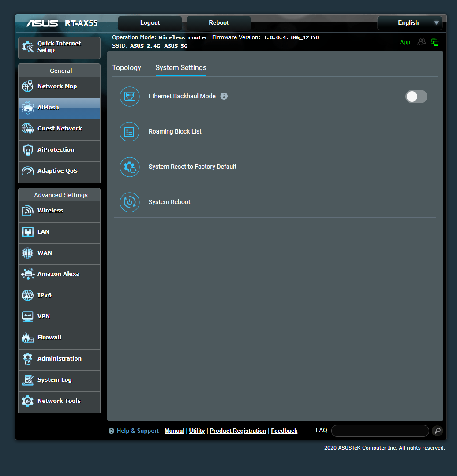The height and width of the screenshot is (476, 457).
Task: Click the Ethernet Backhaul Mode port icon
Action: [x=130, y=97]
